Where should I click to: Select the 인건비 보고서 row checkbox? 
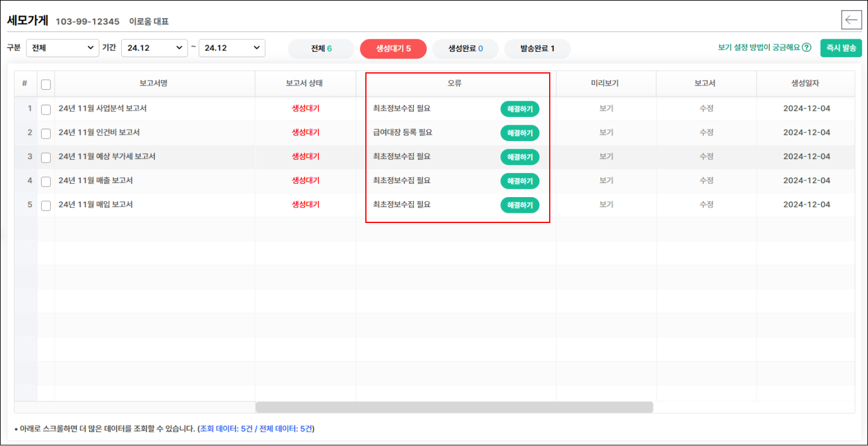tap(46, 133)
